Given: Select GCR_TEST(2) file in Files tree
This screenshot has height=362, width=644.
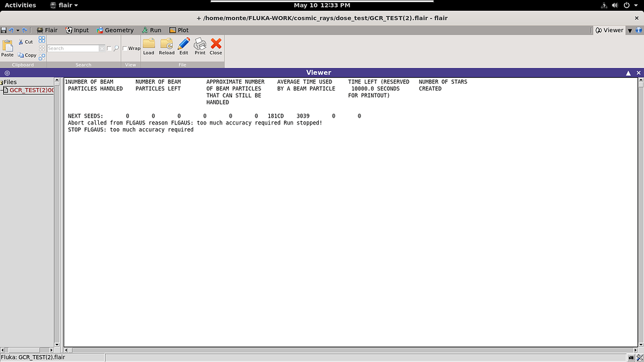Looking at the screenshot, I should coord(31,90).
